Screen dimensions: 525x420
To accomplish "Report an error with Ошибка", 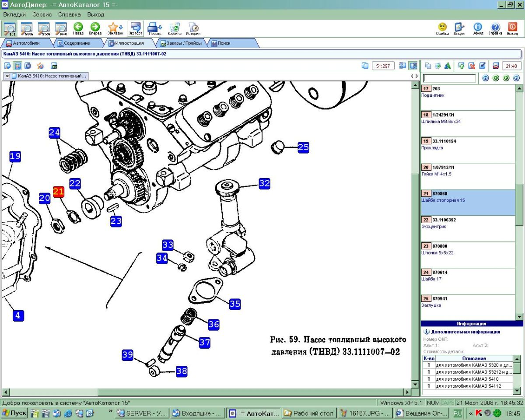I will click(x=442, y=28).
